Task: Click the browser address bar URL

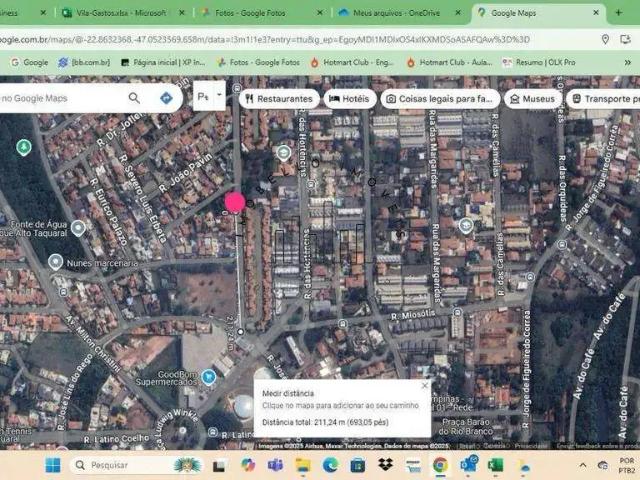Action: pos(265,40)
